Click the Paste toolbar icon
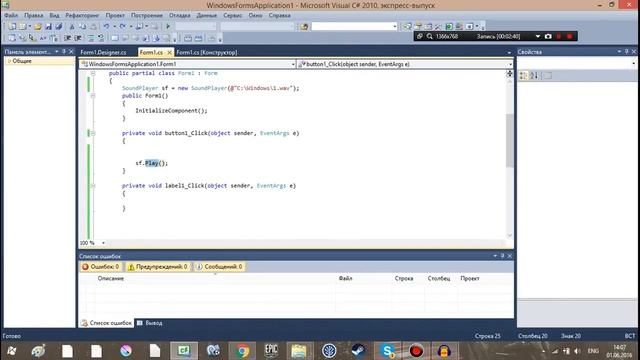640x360 pixels. tap(93, 27)
